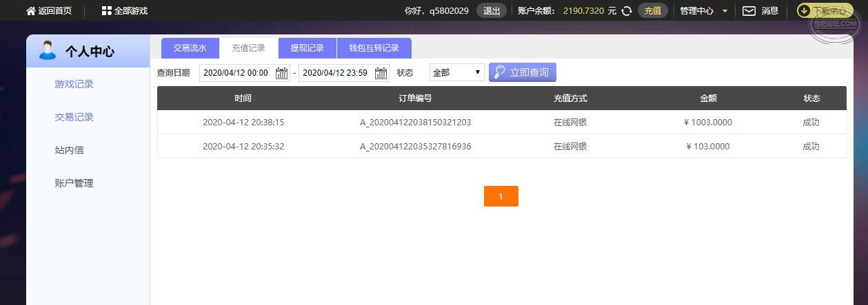Click the yellow 充值 button
This screenshot has height=305, width=868.
pos(653,10)
